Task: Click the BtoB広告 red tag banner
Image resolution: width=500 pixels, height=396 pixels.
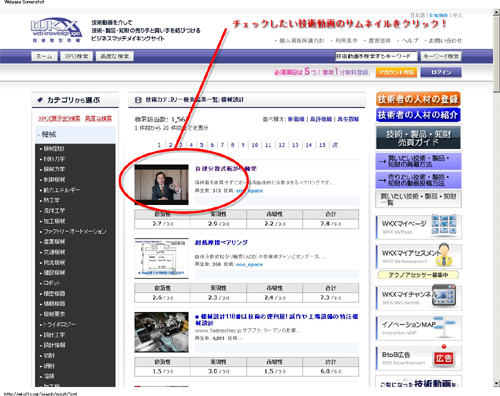Action: click(419, 358)
